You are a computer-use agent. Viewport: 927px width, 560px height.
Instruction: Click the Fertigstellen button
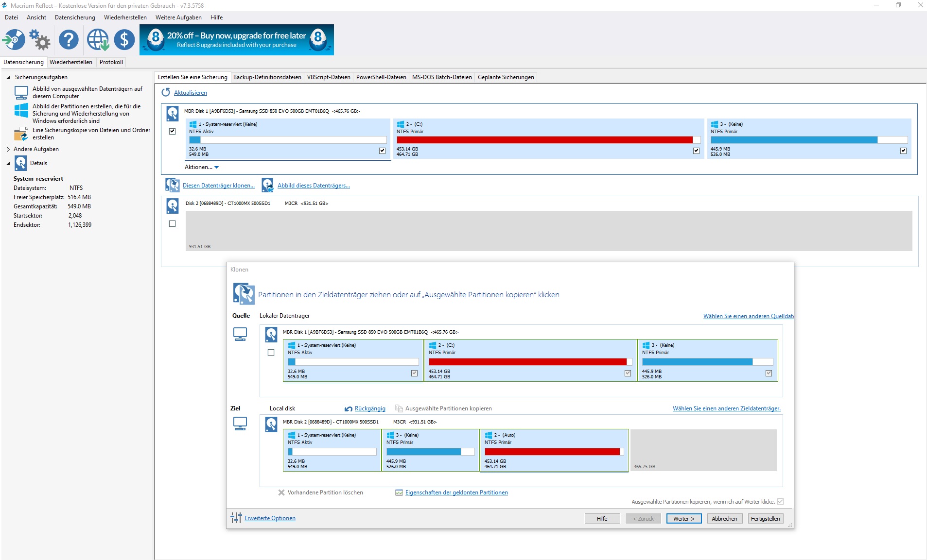pos(766,519)
